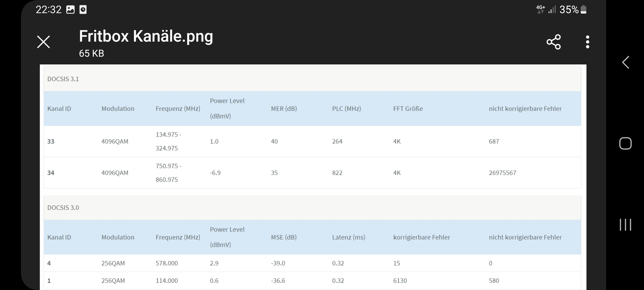The image size is (644, 290).
Task: Click the error count 26975567
Action: [502, 173]
